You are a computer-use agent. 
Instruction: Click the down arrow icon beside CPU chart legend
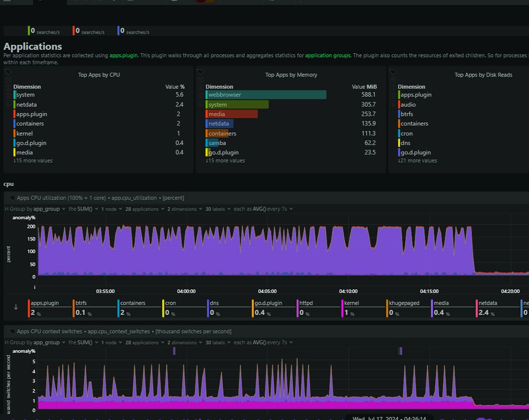[16, 307]
